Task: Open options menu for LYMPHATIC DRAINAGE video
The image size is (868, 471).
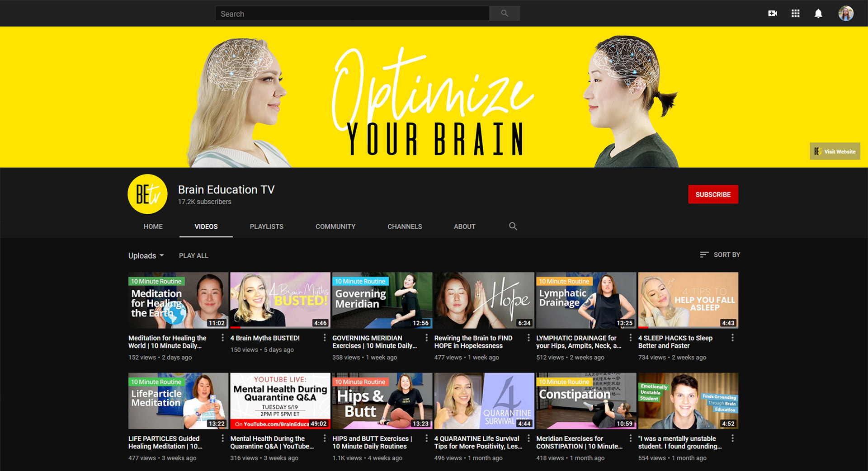Action: tap(631, 338)
